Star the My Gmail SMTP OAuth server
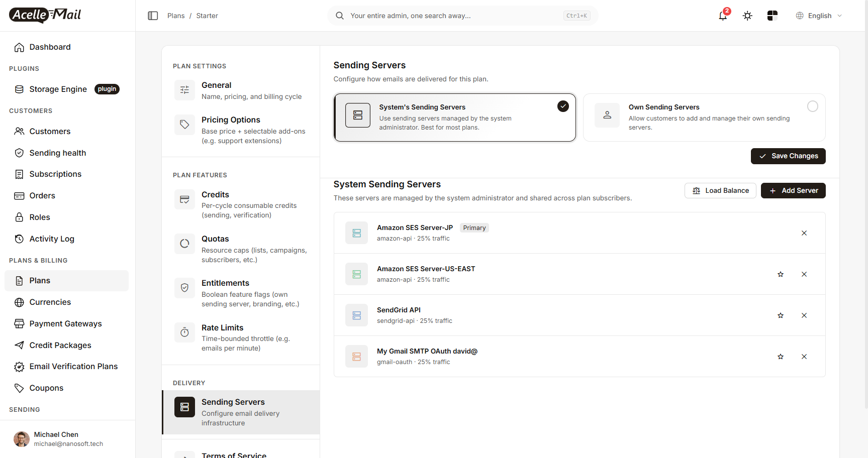Screen dimensions: 868x458 (781, 357)
